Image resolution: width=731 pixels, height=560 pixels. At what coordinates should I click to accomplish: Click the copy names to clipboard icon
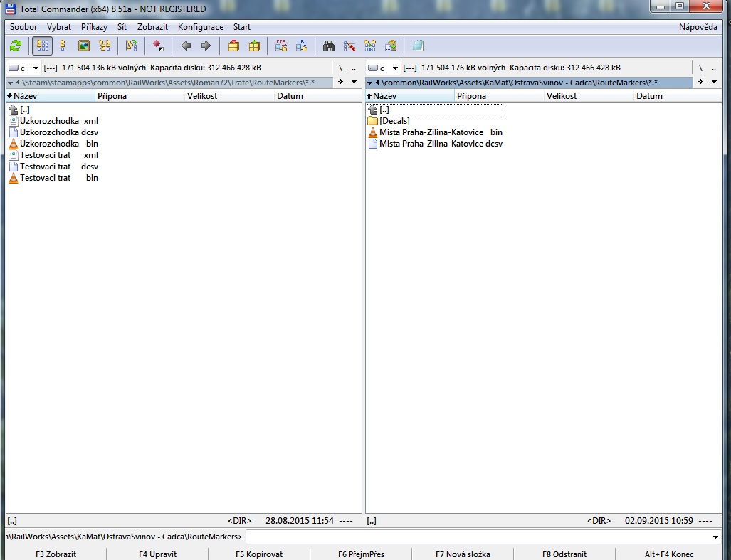point(391,46)
